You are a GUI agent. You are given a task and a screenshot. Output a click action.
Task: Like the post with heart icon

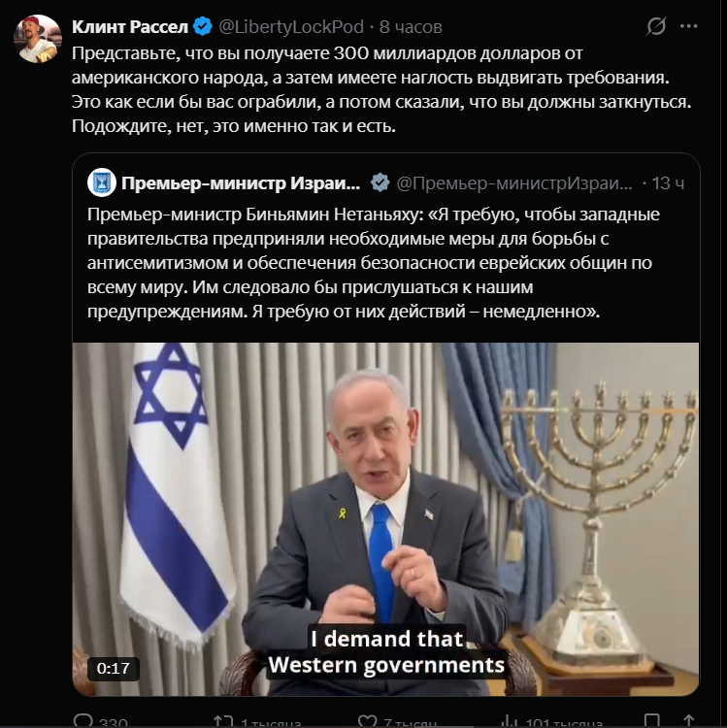pyautogui.click(x=368, y=721)
